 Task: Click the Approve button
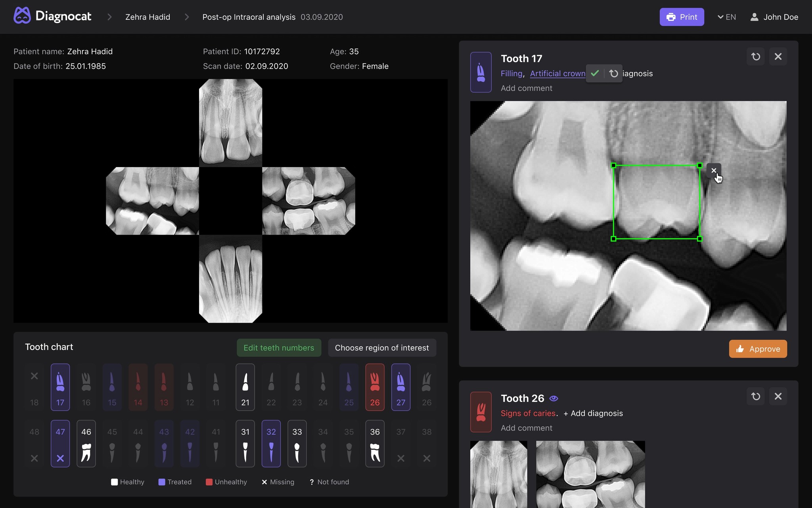(x=758, y=349)
